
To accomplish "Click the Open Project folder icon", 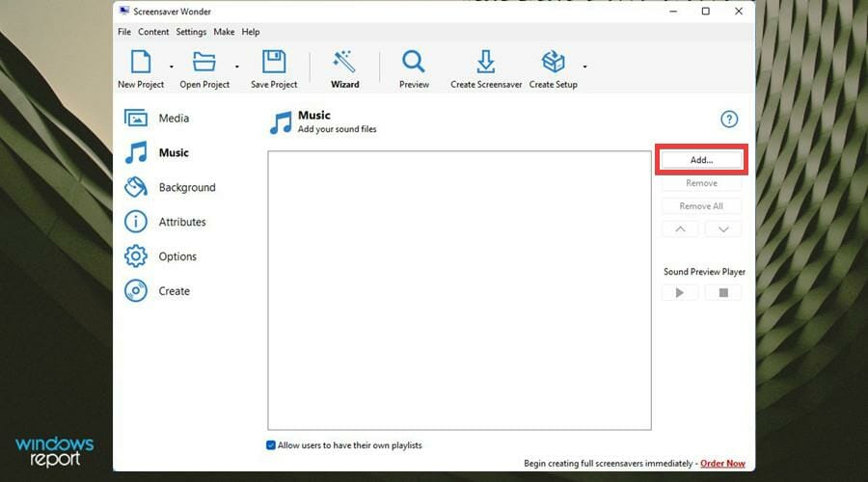I will point(204,62).
